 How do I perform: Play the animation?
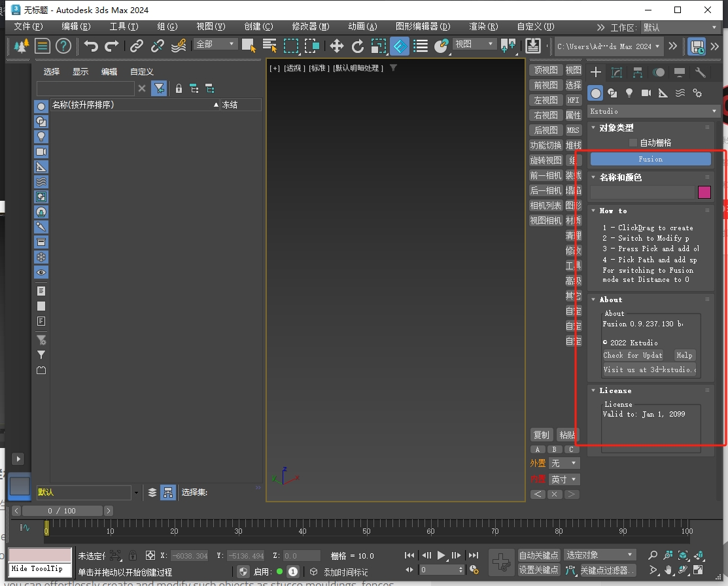point(442,555)
